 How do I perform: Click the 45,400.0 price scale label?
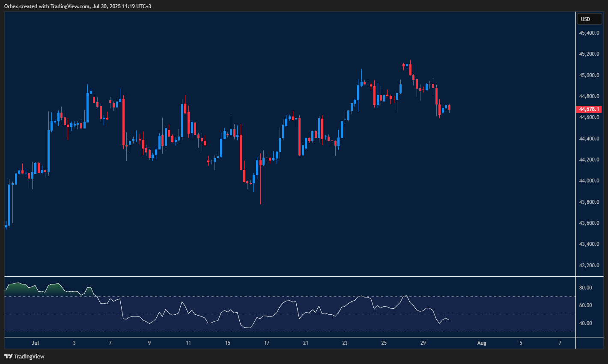click(589, 33)
